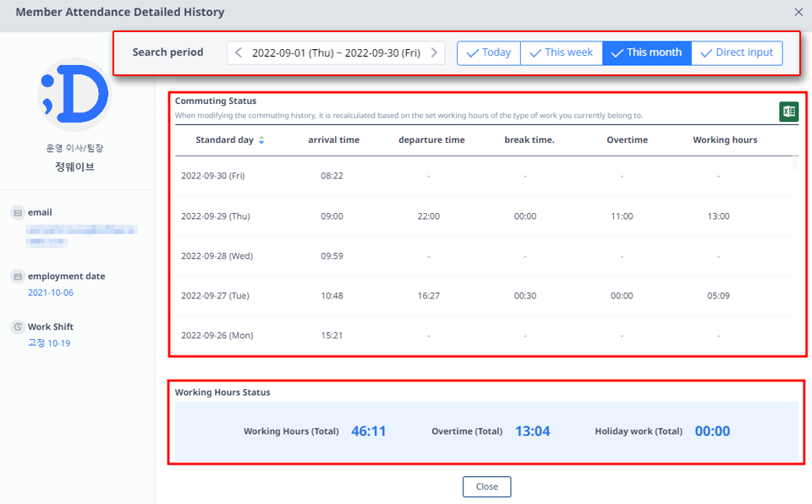Click the arrival time column header
812x504 pixels.
click(x=333, y=140)
